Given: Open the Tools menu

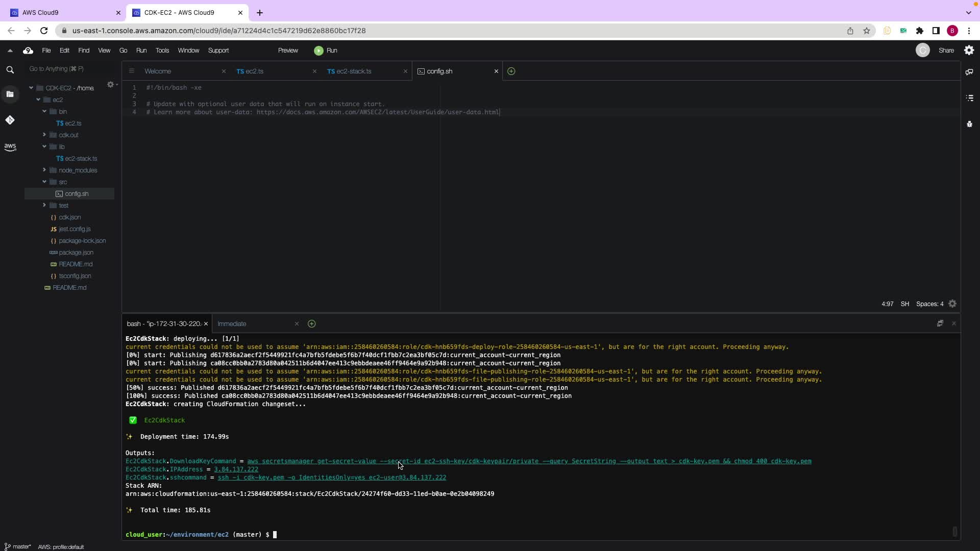Looking at the screenshot, I should point(162,51).
